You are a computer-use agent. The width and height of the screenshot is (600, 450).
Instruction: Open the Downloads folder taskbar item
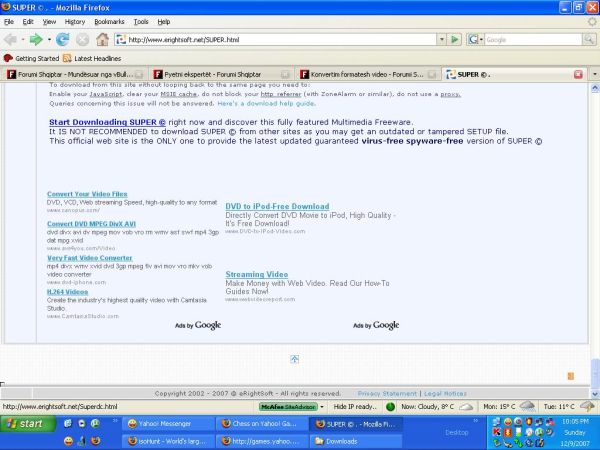point(356,441)
